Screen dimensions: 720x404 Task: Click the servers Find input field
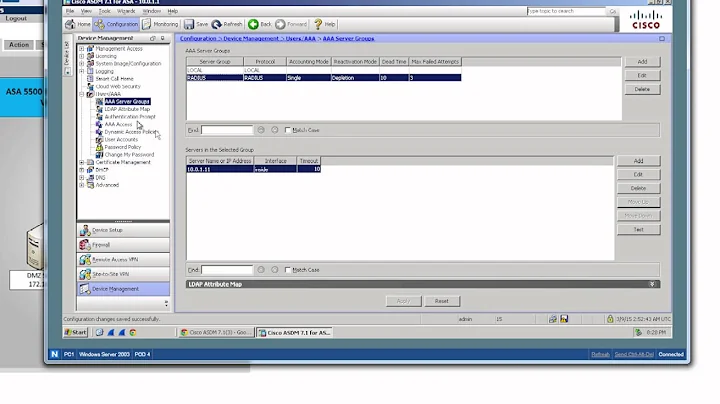pyautogui.click(x=227, y=270)
